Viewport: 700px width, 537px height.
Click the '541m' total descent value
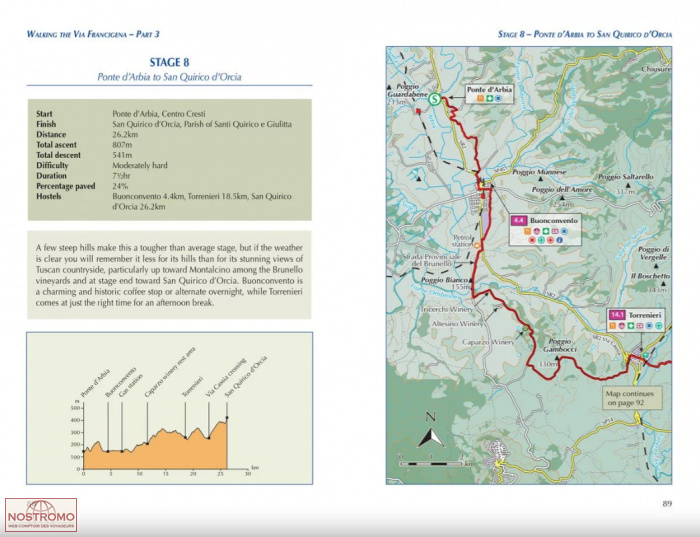(122, 155)
